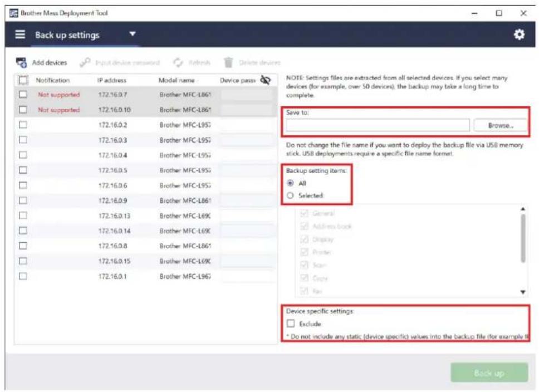Viewport: 539px width, 392px height.
Task: Click the Model name column header
Action: coord(177,80)
